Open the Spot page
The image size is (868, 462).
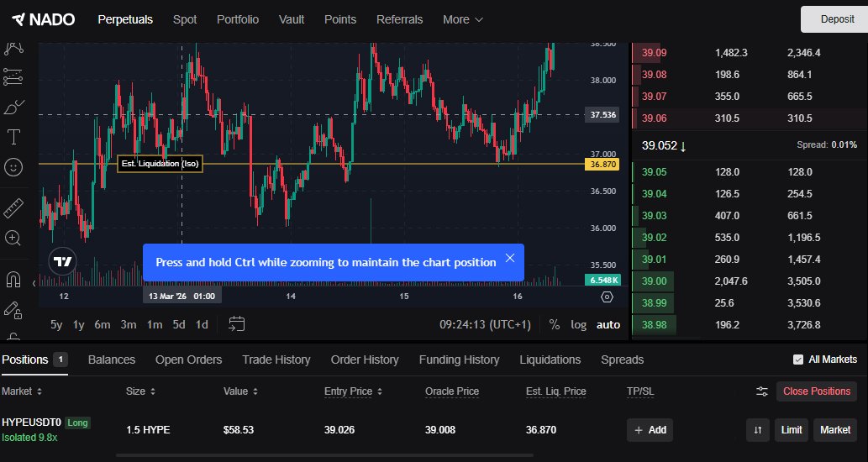185,19
